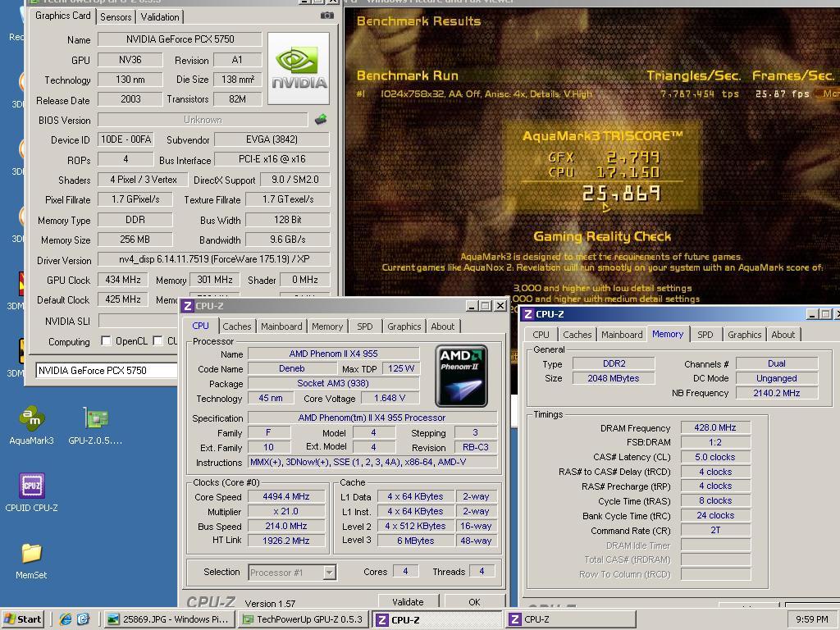Select the About tab in the CPU-Z Memory window

click(x=783, y=335)
